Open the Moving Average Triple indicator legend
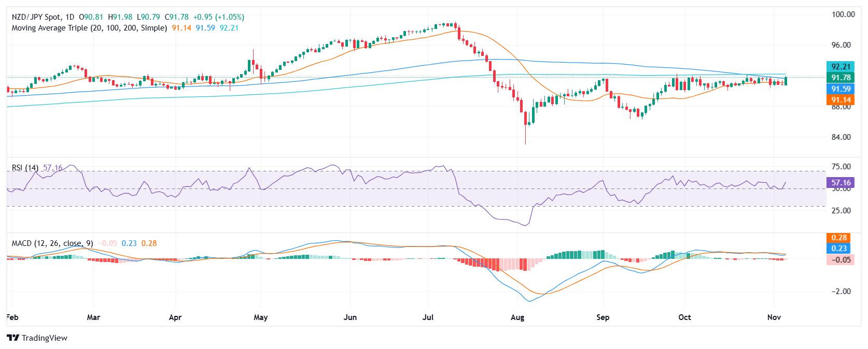The width and height of the screenshot is (868, 349). pyautogui.click(x=89, y=28)
